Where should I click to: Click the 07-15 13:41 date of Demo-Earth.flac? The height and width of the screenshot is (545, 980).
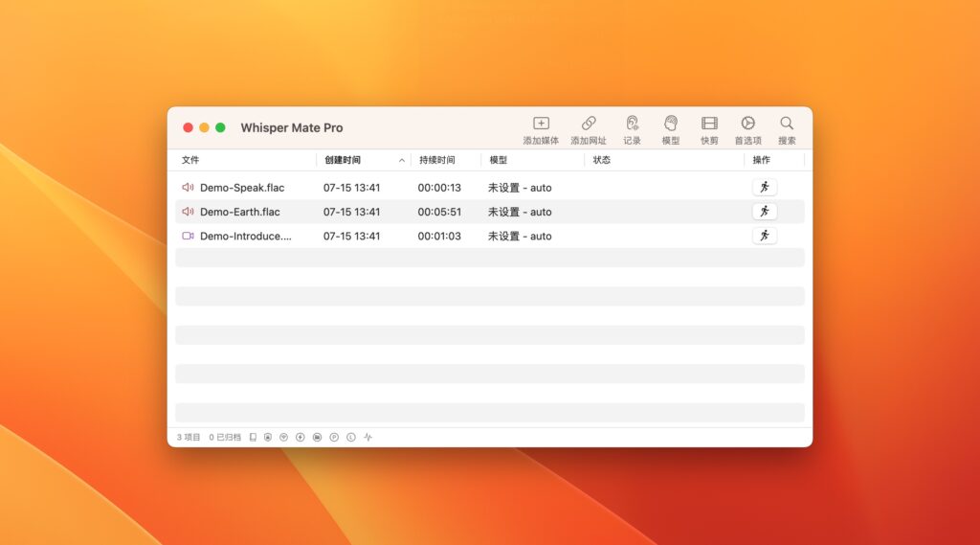351,212
